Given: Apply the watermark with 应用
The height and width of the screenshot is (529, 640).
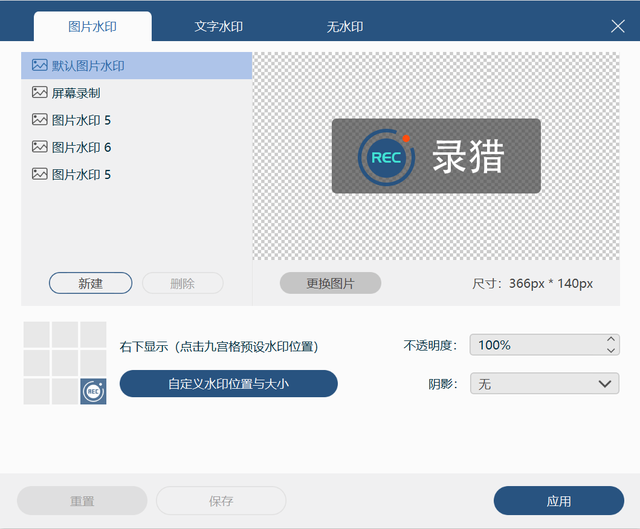Looking at the screenshot, I should (x=559, y=500).
